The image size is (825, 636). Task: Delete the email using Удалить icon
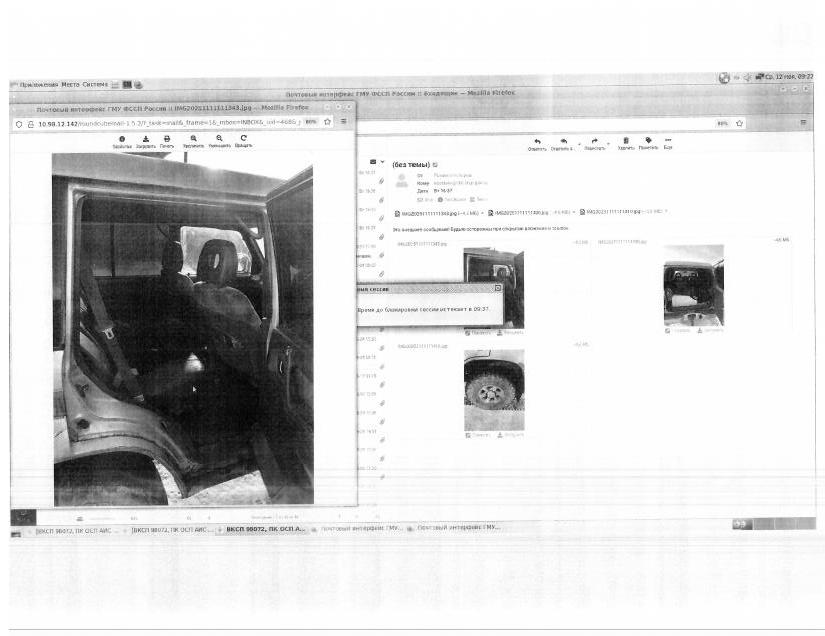point(626,142)
